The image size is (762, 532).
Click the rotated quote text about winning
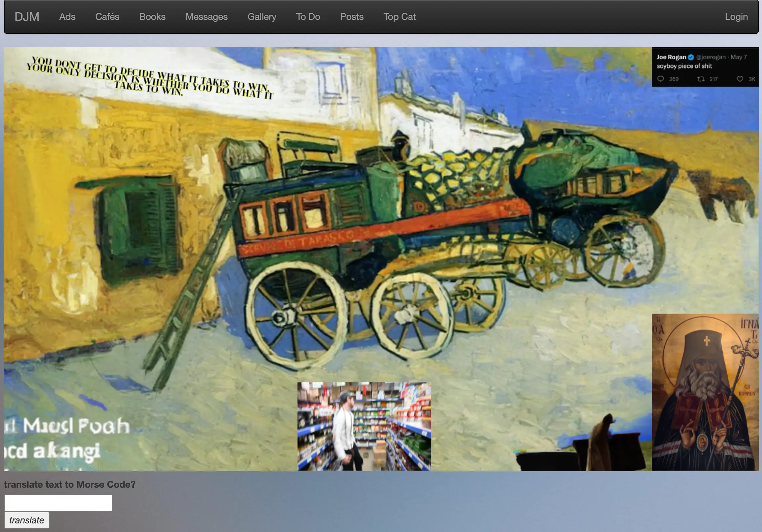(x=150, y=79)
